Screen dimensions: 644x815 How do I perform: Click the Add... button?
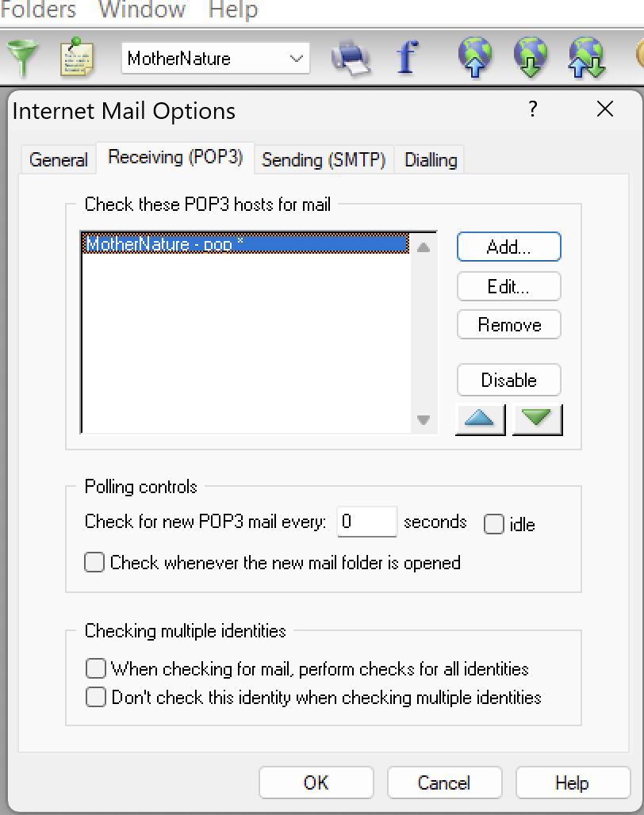pos(508,247)
